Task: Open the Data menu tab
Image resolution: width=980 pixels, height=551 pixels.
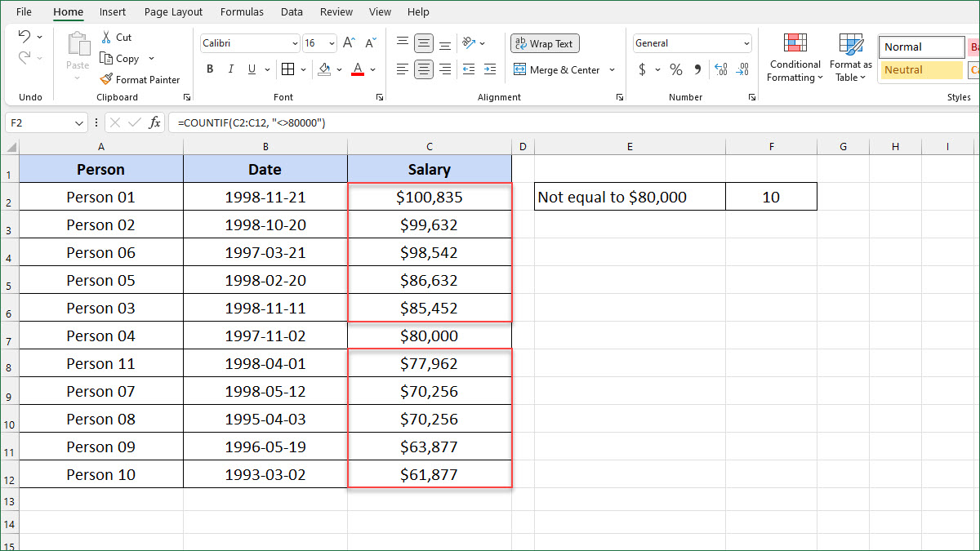Action: tap(292, 11)
